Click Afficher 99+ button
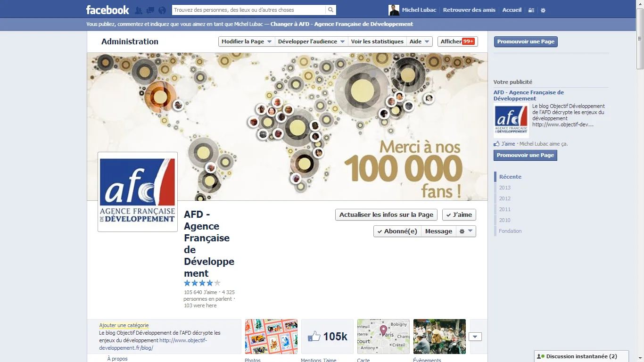 point(457,41)
